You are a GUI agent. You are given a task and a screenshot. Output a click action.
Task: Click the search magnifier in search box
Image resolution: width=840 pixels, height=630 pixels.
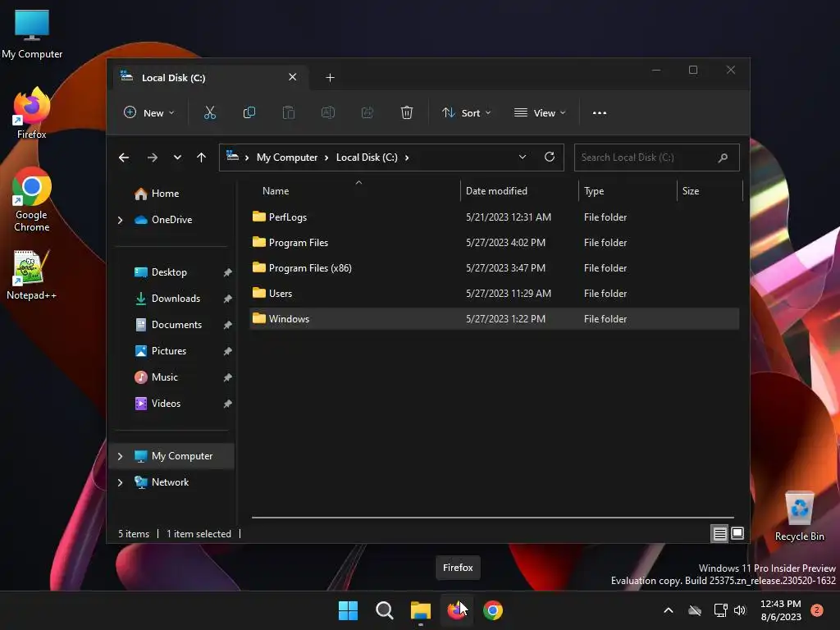[723, 157]
